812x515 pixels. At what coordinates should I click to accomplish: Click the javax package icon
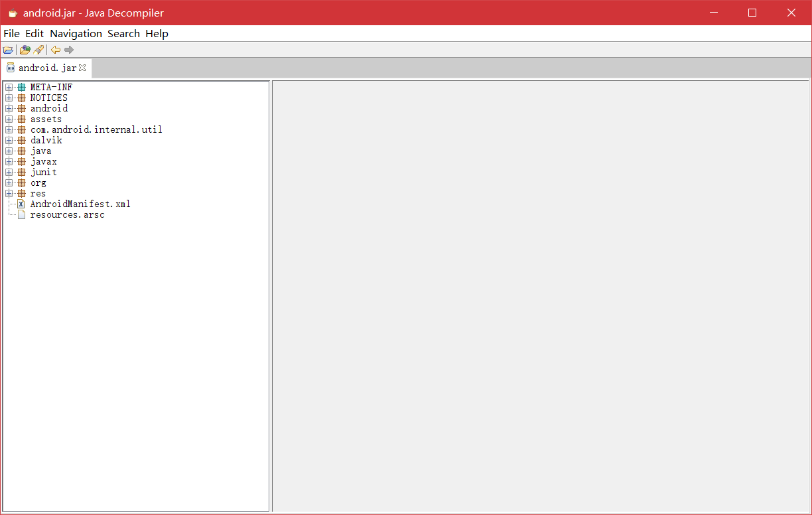pos(22,161)
